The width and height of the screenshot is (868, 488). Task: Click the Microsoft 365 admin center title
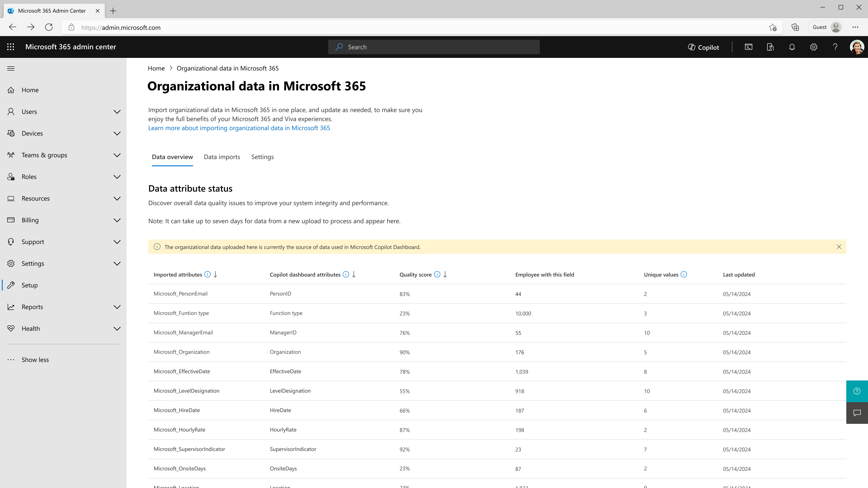click(71, 47)
